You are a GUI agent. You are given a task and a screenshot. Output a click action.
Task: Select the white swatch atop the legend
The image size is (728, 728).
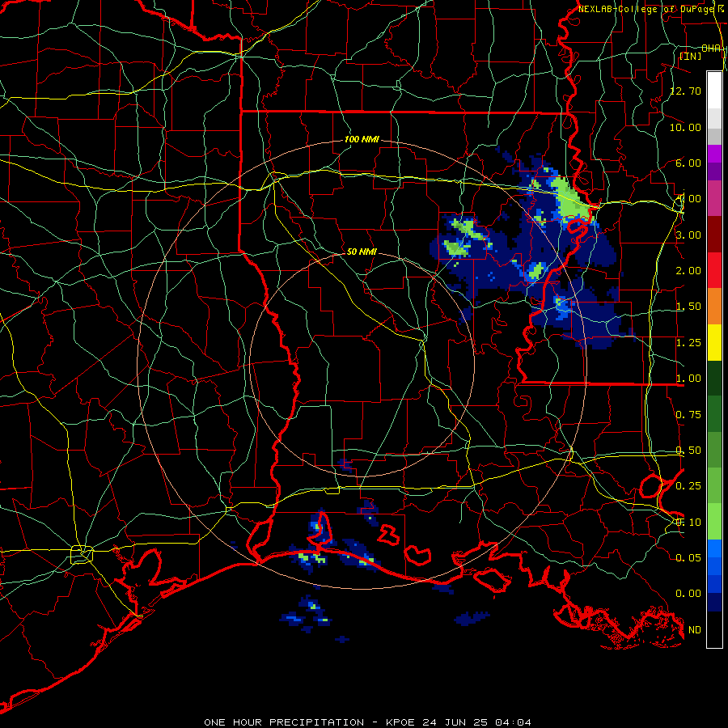coord(714,91)
